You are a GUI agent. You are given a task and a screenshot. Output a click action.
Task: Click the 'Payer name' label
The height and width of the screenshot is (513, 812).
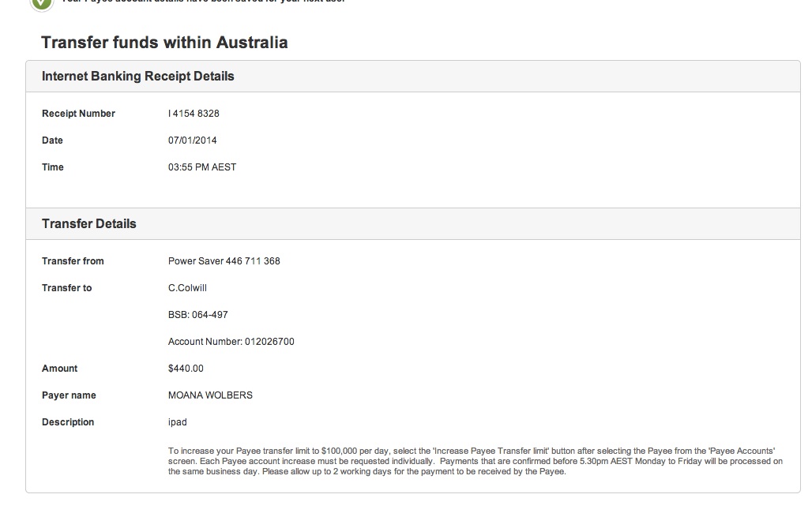click(69, 395)
